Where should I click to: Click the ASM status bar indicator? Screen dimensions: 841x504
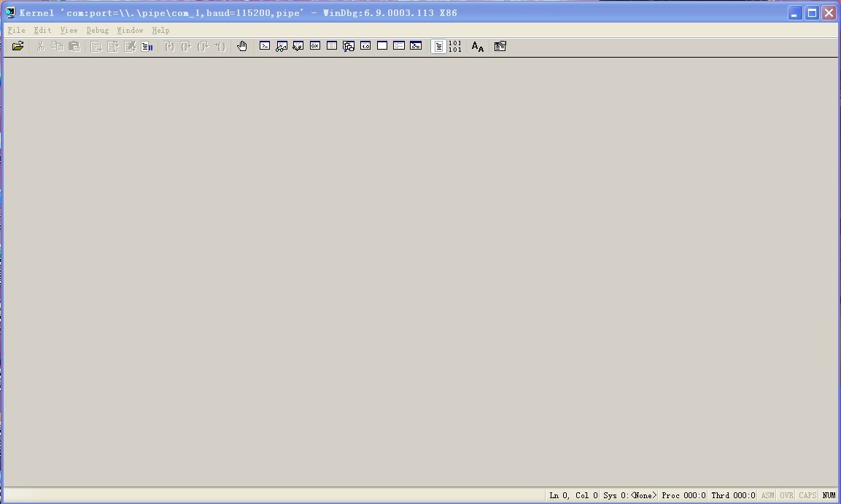tap(767, 495)
